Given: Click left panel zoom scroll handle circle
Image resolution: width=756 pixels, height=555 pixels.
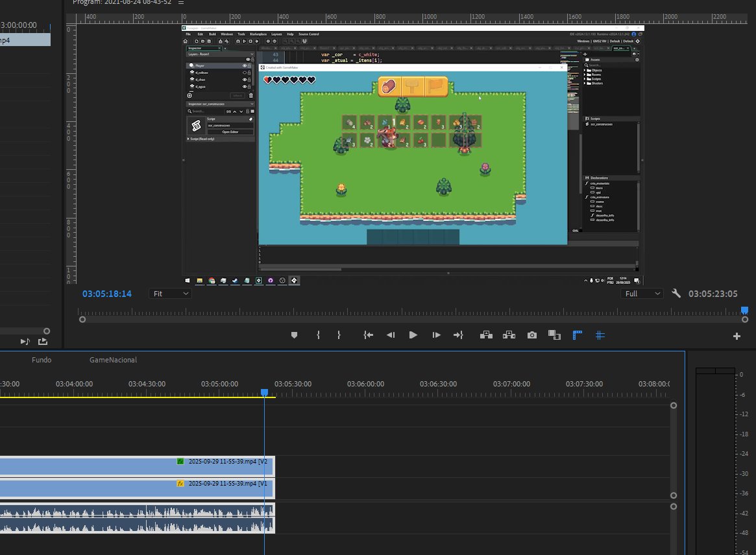Looking at the screenshot, I should coord(47,331).
